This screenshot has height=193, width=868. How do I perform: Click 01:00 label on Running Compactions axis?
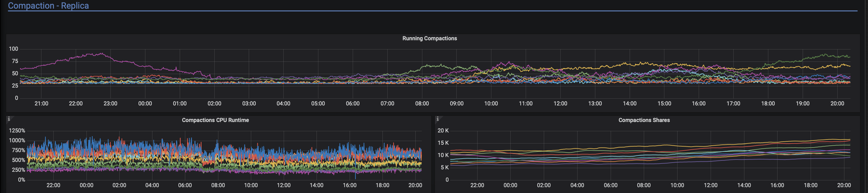180,104
